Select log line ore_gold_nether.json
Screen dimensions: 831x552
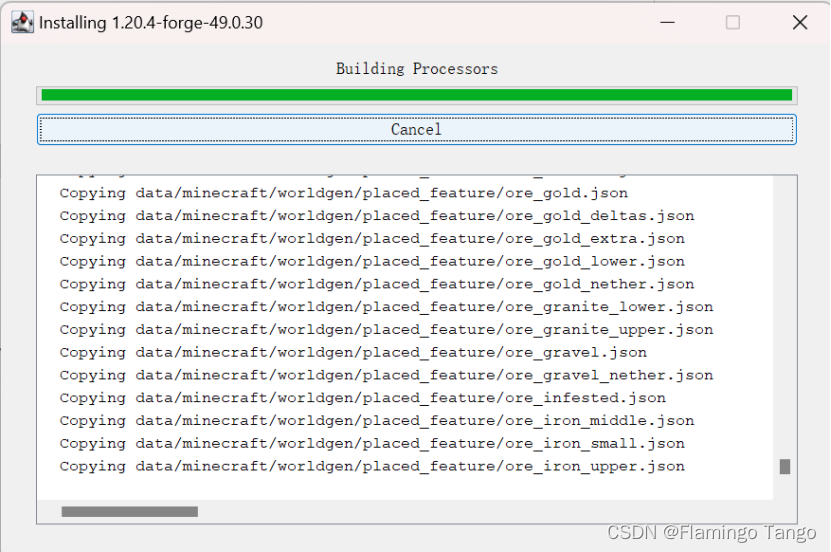(x=377, y=284)
